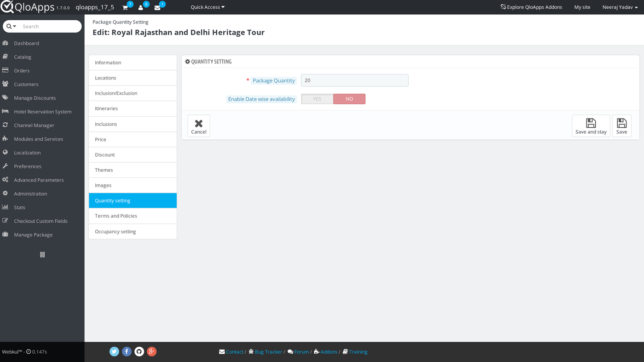The height and width of the screenshot is (362, 644).
Task: Open the My site link
Action: click(582, 7)
